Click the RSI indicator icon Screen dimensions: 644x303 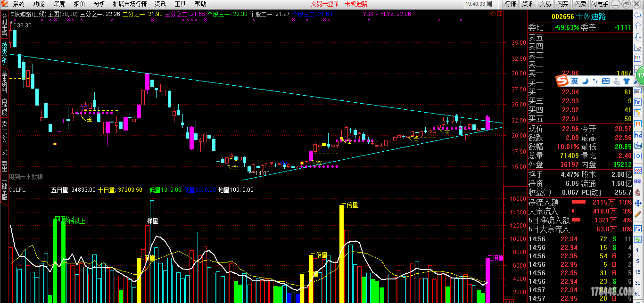(x=637, y=181)
